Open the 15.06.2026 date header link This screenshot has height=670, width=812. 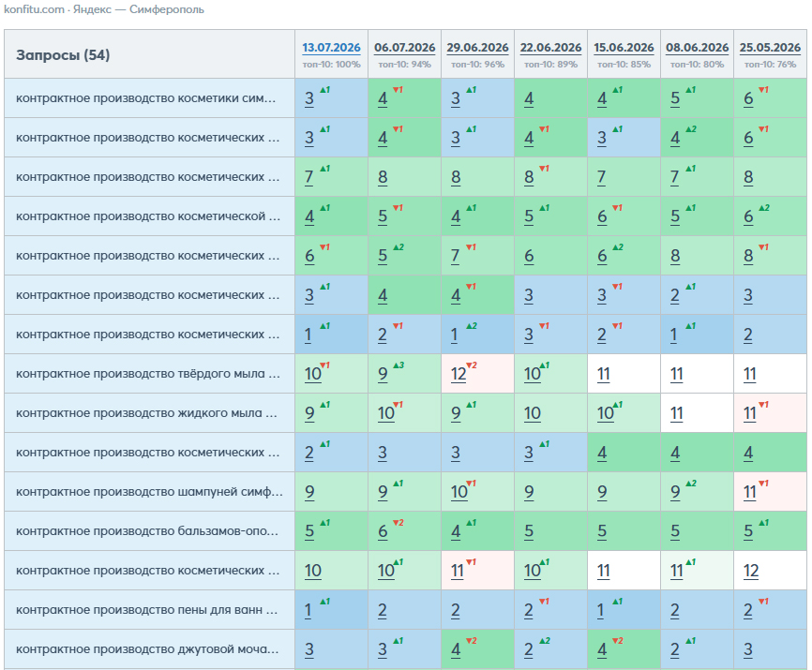click(x=624, y=48)
